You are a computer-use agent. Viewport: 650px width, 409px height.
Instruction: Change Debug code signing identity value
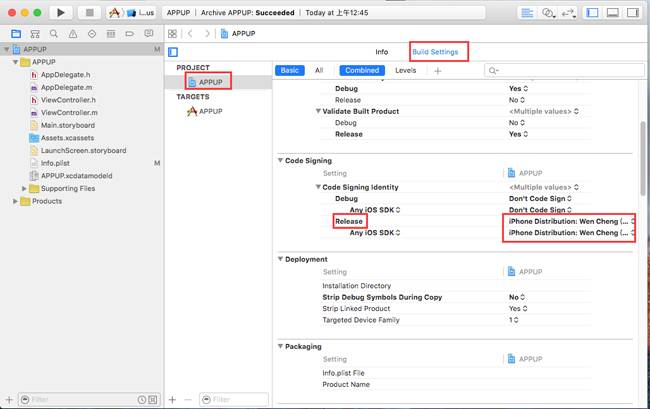(x=540, y=198)
